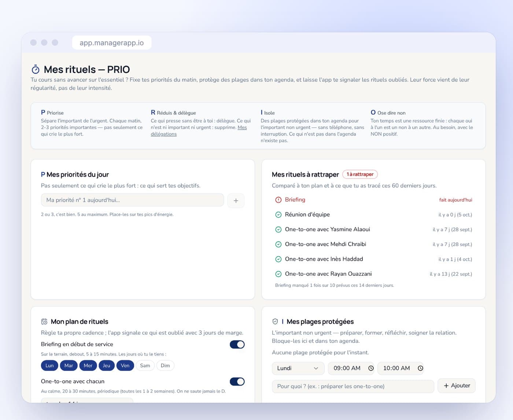Viewport: 513px width, 420px height.
Task: Enable the Dim day chip
Action: [165, 365]
